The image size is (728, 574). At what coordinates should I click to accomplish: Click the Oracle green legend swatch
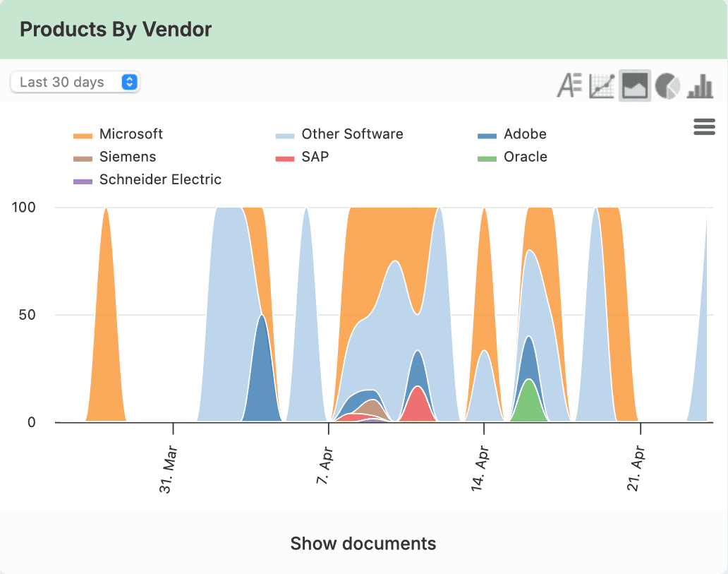487,158
